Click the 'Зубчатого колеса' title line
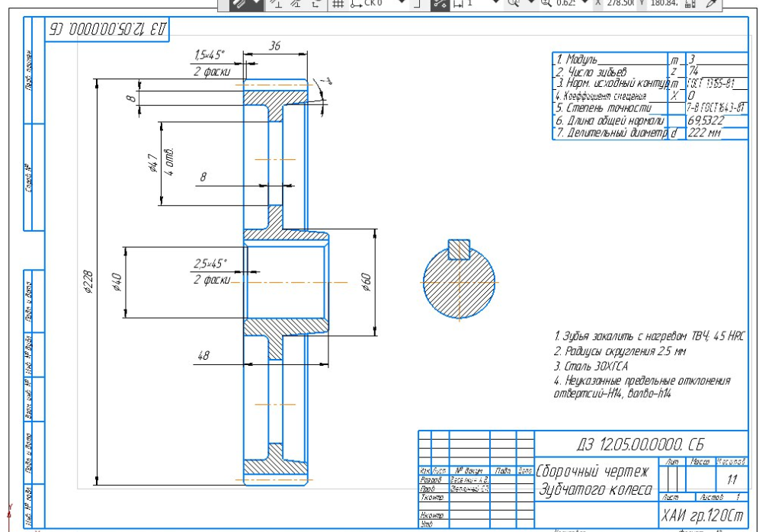 tap(595, 490)
